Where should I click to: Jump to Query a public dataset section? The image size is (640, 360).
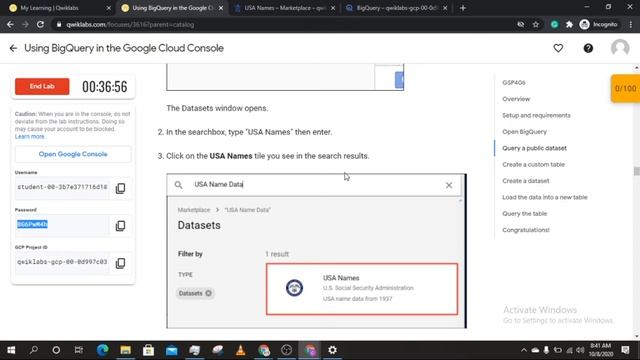coord(534,148)
